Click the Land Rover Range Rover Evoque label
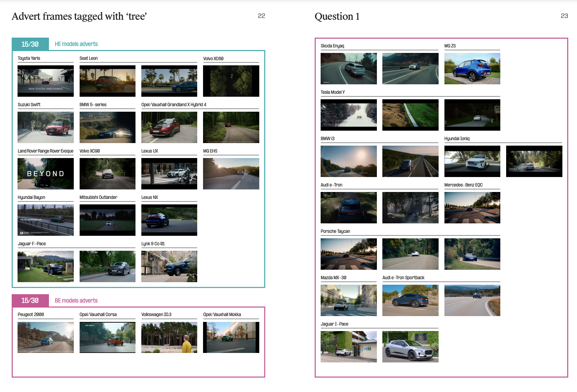 point(46,151)
